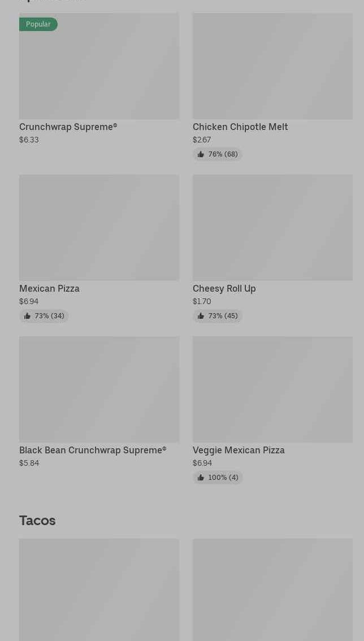Click the Crunchwrap Supreme title
Viewport: 364px width, 641px height.
(68, 127)
